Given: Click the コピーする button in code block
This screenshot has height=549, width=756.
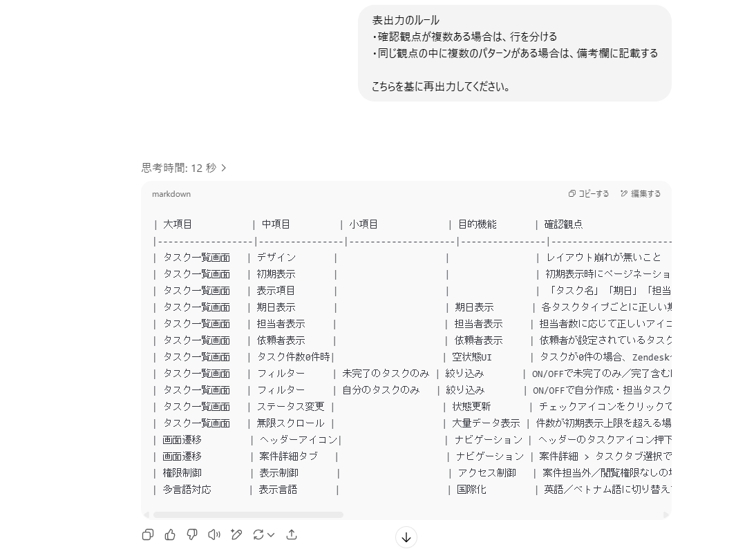Looking at the screenshot, I should point(589,194).
